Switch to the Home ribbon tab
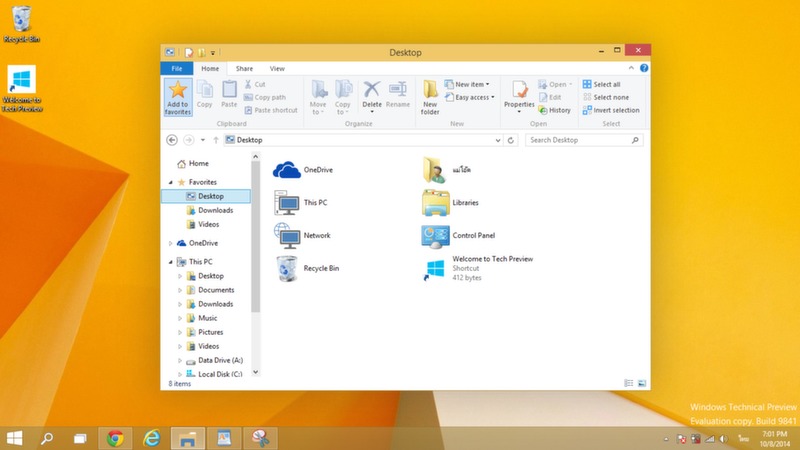Image resolution: width=800 pixels, height=450 pixels. pyautogui.click(x=210, y=68)
